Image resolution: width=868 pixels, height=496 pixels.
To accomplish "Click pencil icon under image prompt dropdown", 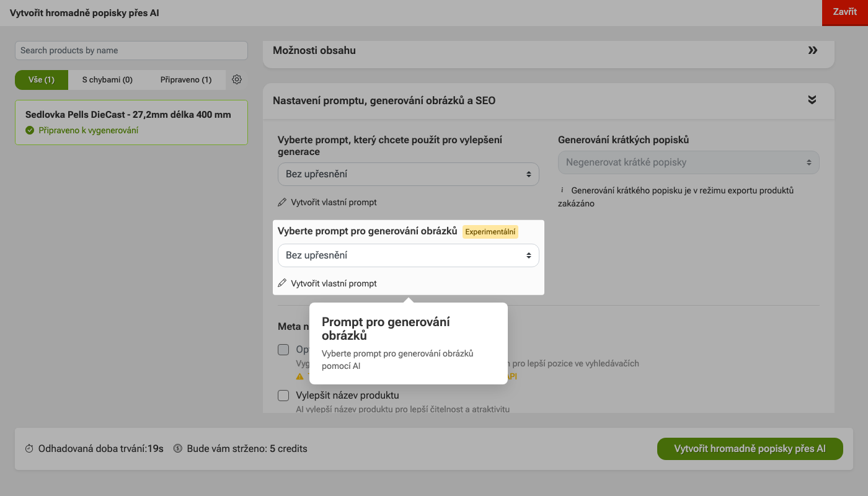I will (282, 283).
